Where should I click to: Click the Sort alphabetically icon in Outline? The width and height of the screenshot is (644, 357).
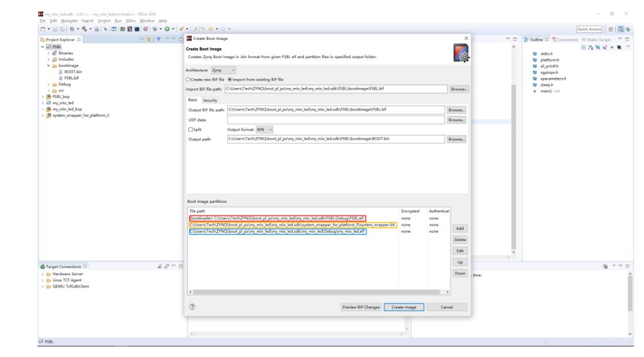(590, 47)
